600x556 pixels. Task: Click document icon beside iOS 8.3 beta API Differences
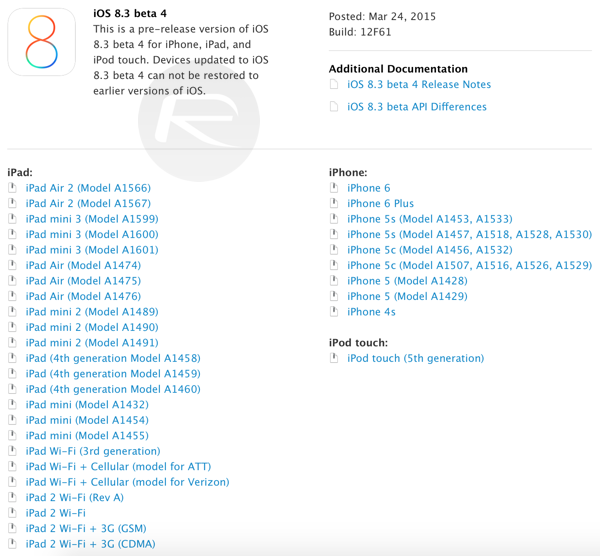pyautogui.click(x=334, y=107)
